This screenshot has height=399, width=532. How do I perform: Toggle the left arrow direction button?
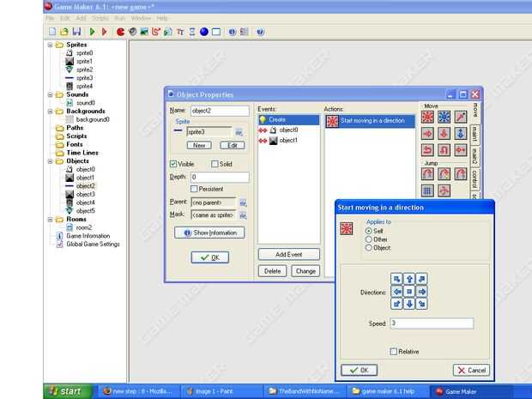tap(396, 292)
